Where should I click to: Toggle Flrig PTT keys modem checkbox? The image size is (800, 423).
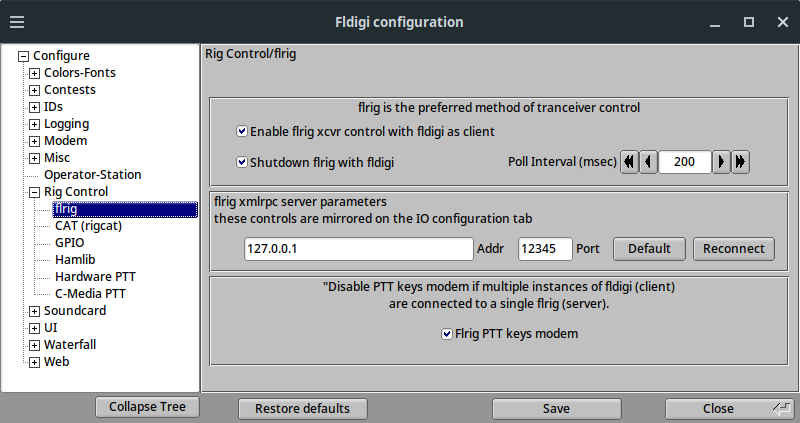[447, 334]
